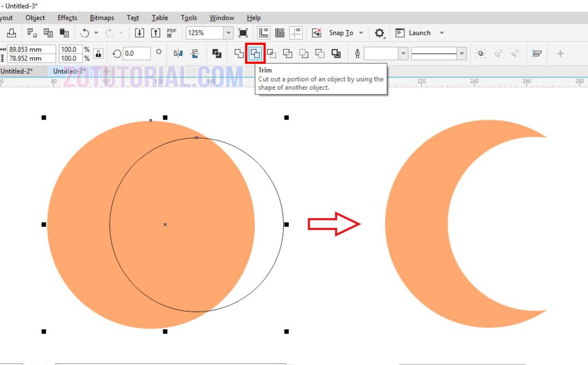Click the Mirror horizontally icon

178,54
